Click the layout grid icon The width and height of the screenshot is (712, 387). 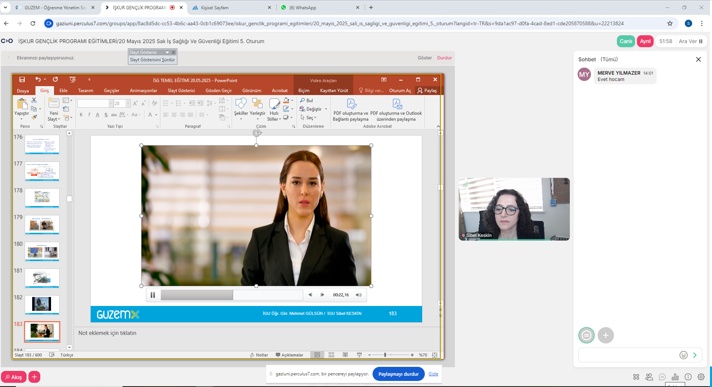(636, 377)
